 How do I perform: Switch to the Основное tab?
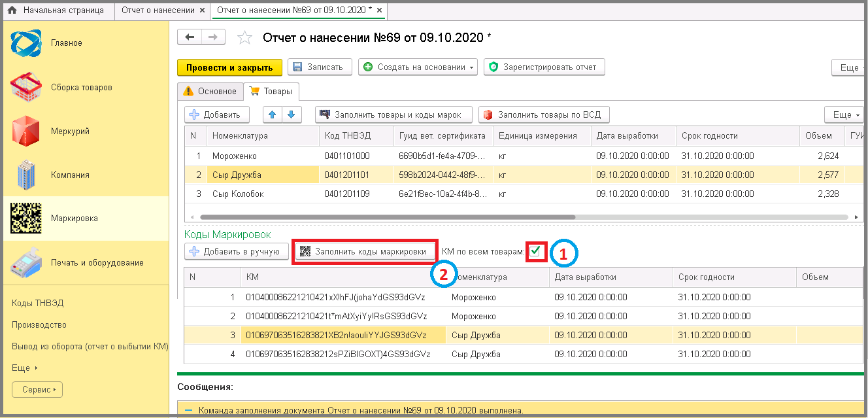tap(210, 91)
